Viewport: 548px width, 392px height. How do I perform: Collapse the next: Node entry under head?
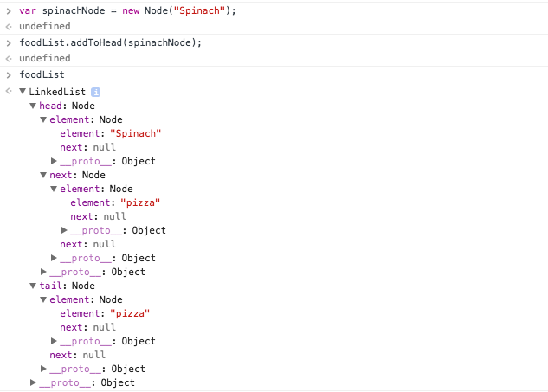tap(43, 175)
